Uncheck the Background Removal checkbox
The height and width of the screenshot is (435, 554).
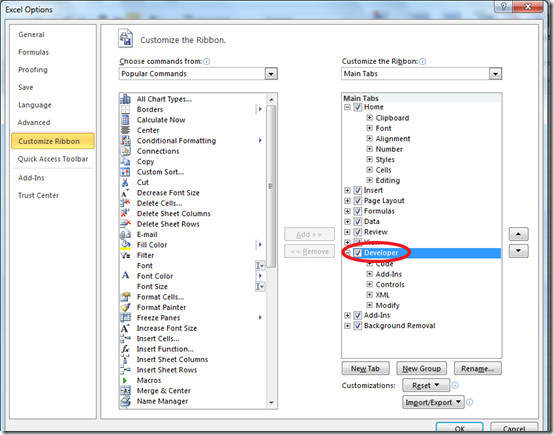(x=358, y=326)
